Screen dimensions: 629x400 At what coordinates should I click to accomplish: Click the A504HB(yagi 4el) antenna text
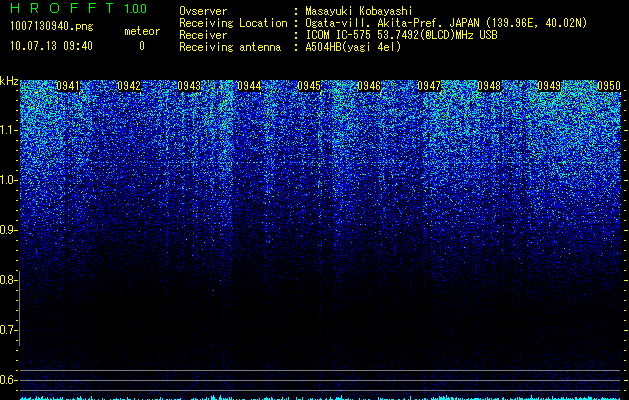pos(353,47)
